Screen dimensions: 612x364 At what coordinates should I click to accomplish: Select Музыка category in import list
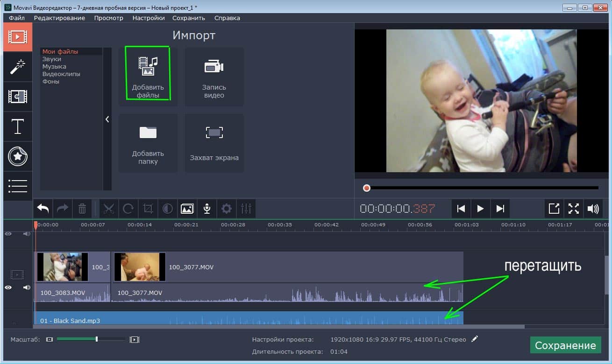pos(54,67)
